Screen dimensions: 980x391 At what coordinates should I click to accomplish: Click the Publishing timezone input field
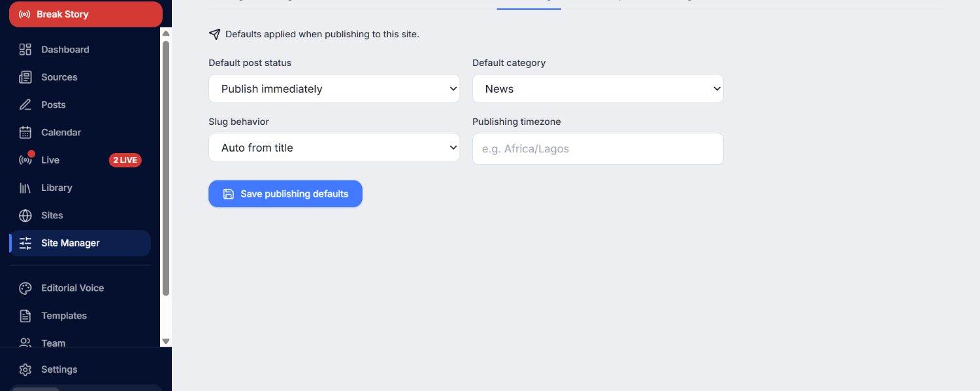tap(598, 148)
